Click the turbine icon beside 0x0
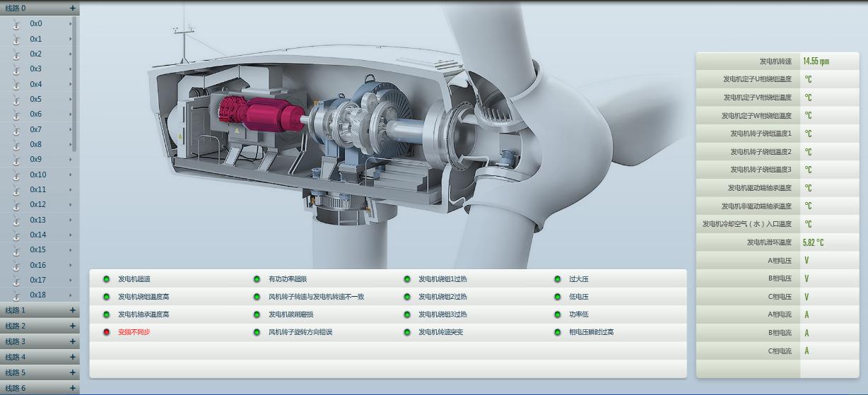The height and width of the screenshot is (395, 868). click(16, 24)
